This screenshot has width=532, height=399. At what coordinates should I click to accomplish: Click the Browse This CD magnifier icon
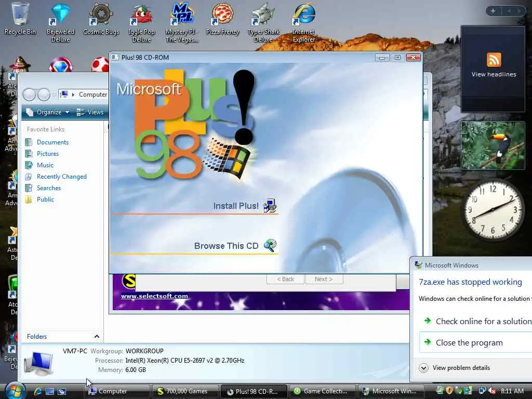pyautogui.click(x=270, y=245)
